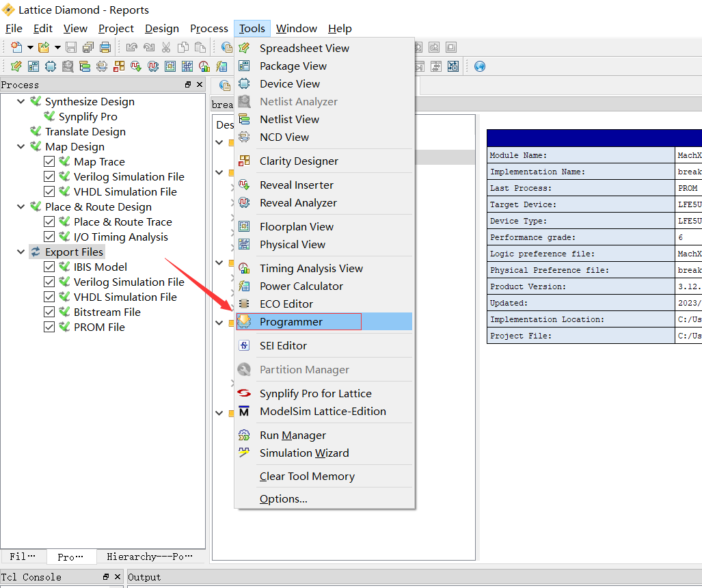
Task: Close the Process panel
Action: [200, 85]
